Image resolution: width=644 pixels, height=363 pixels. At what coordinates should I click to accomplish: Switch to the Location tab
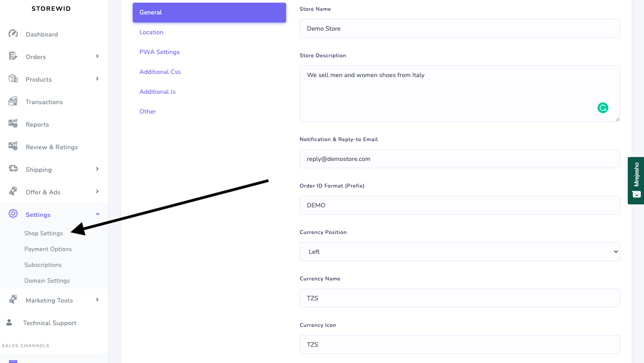click(x=151, y=32)
